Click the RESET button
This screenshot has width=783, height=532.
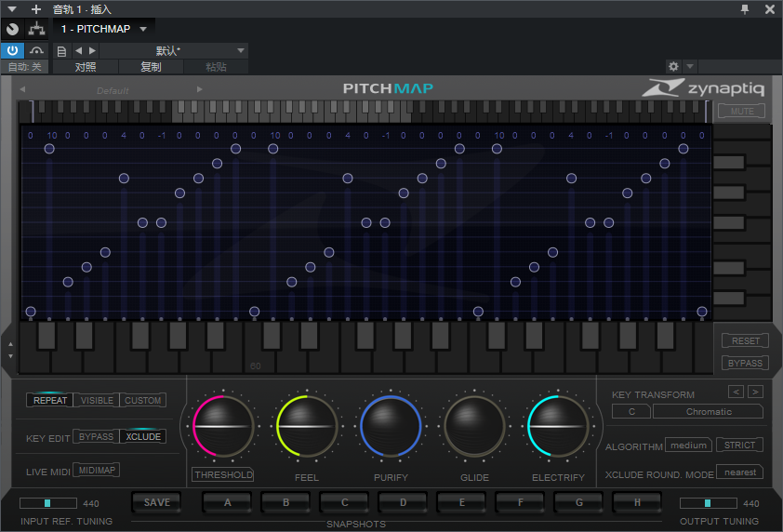pyautogui.click(x=745, y=340)
